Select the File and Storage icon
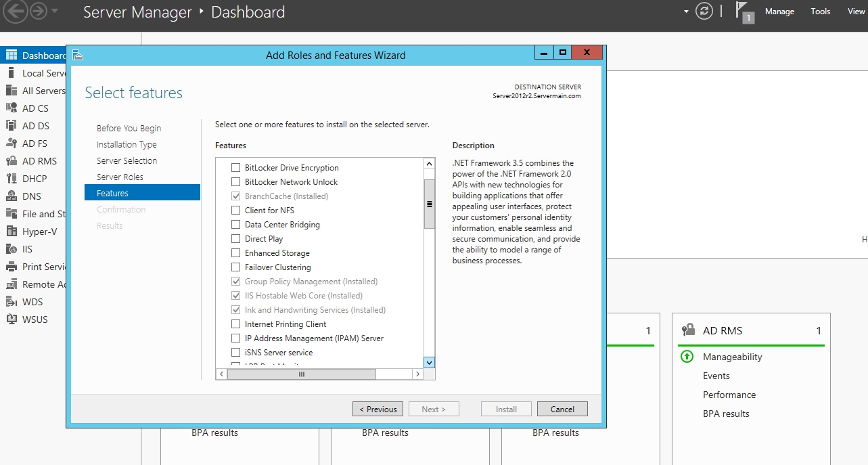Screen dimensions: 868x465 click(x=12, y=214)
